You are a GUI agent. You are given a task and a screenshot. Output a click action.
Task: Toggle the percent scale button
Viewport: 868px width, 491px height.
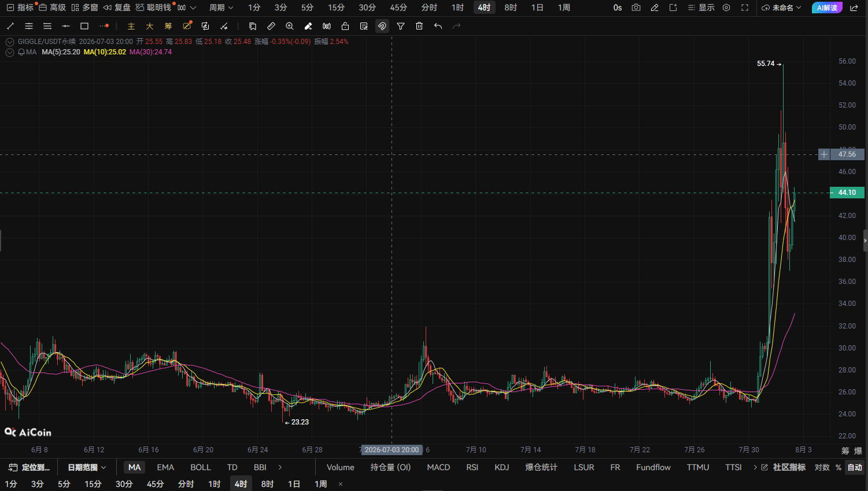pyautogui.click(x=839, y=467)
